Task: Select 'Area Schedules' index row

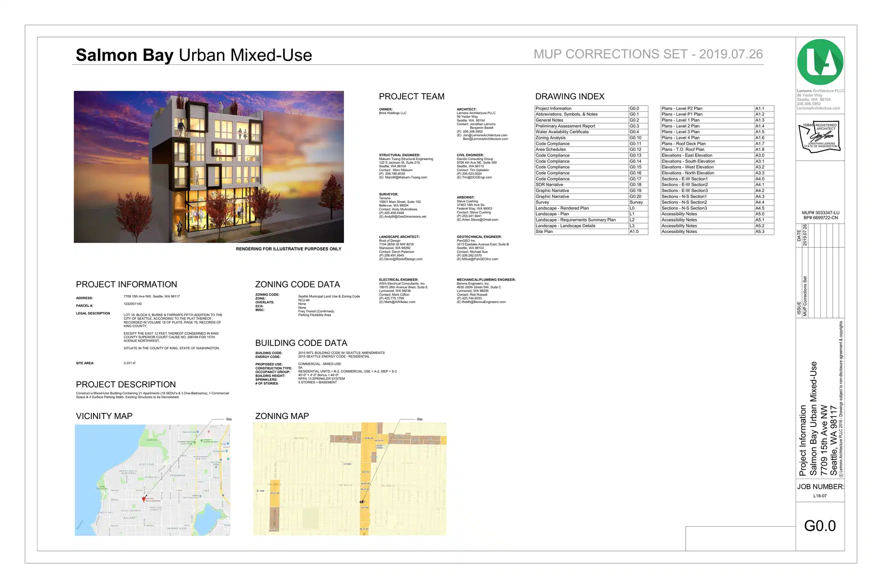Action: [x=591, y=150]
